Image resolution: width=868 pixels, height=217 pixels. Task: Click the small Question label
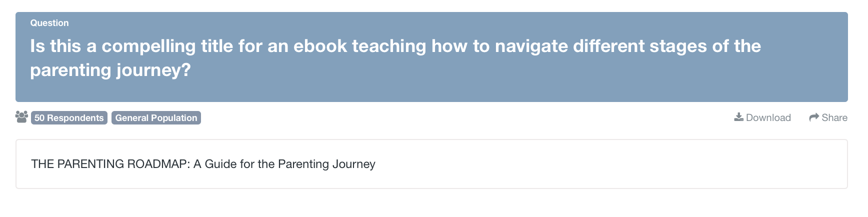(49, 23)
